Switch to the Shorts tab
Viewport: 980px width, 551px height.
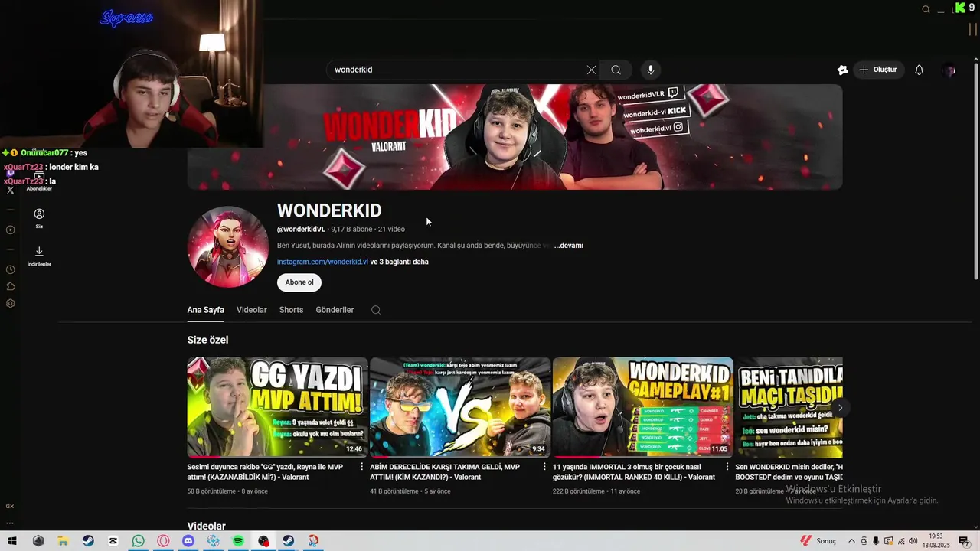(291, 310)
